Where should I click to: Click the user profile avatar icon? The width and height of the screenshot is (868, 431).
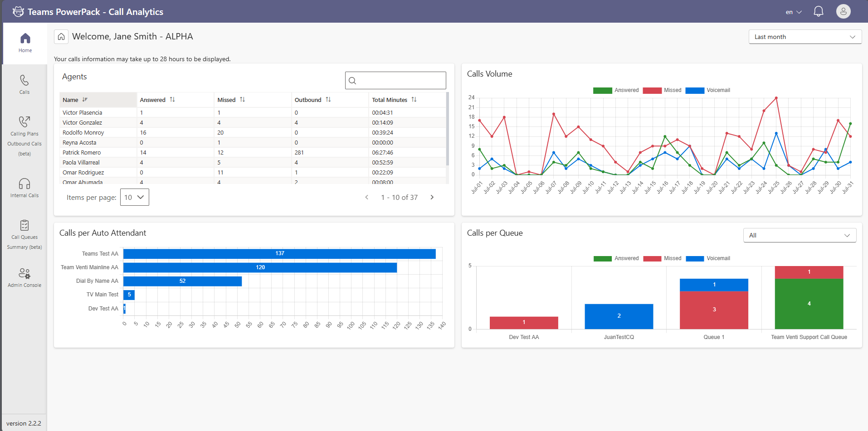(x=843, y=12)
